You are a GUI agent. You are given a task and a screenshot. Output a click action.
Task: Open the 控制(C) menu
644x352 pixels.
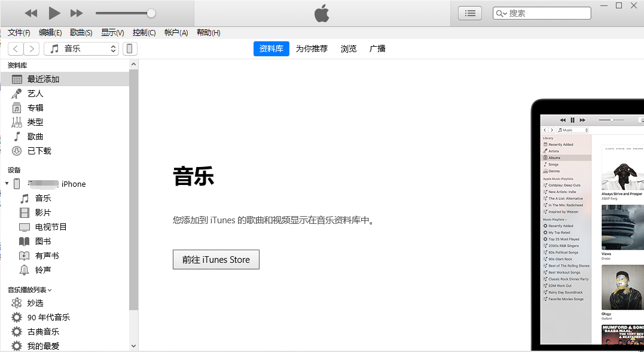click(144, 32)
